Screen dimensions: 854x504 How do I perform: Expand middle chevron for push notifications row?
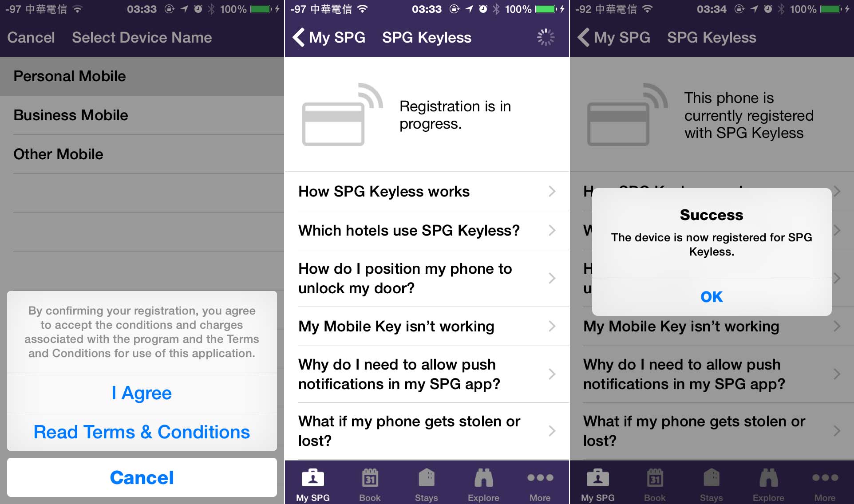pos(552,374)
